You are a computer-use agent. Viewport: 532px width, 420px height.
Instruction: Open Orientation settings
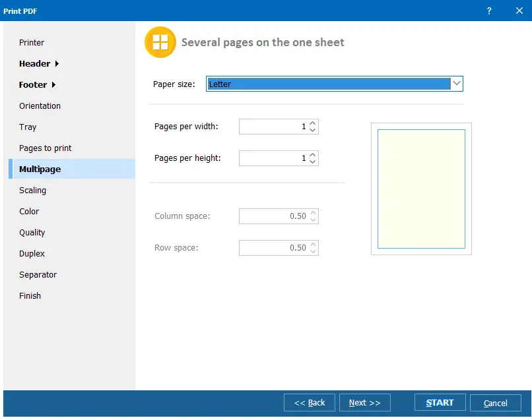click(x=40, y=105)
